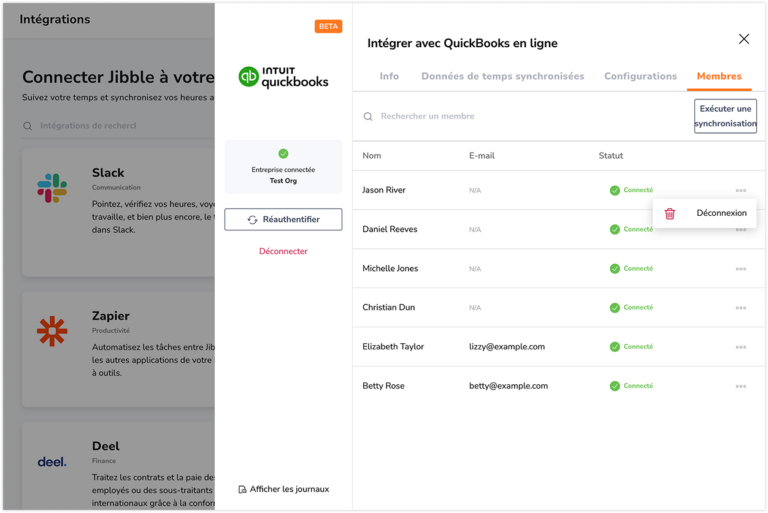The height and width of the screenshot is (513, 768).
Task: Click the search magnifier icon in members
Action: (368, 117)
